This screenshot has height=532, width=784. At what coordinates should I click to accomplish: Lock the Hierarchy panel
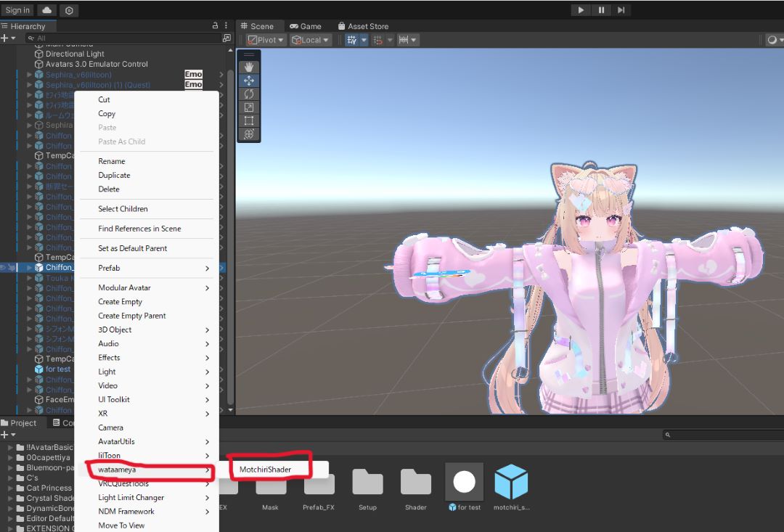point(215,25)
